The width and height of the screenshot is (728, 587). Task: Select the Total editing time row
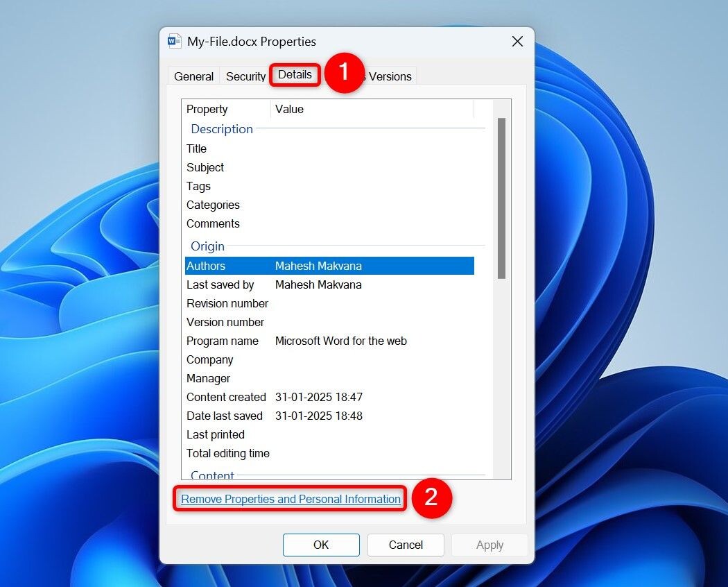tap(329, 453)
